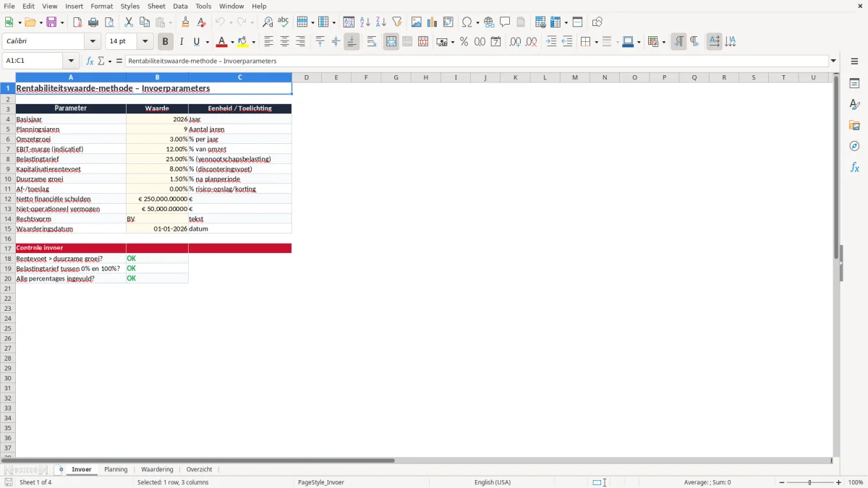Image resolution: width=868 pixels, height=488 pixels.
Task: Apply the red font color
Action: coord(222,42)
